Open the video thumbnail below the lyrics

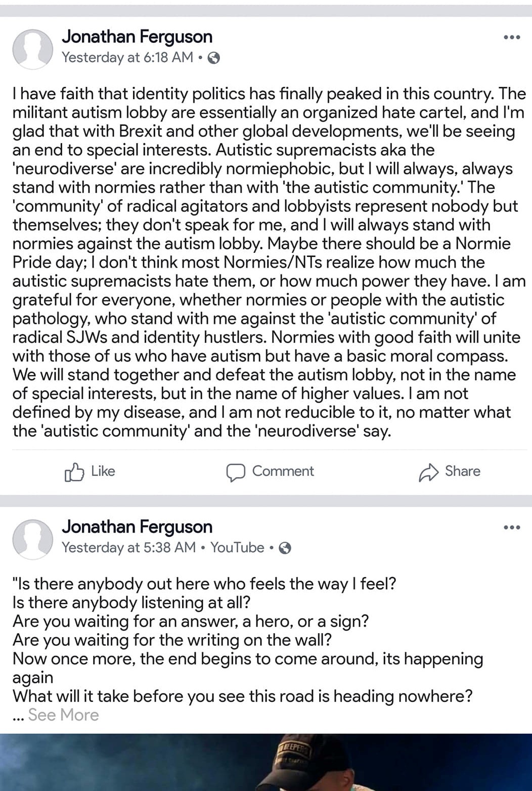click(x=266, y=762)
